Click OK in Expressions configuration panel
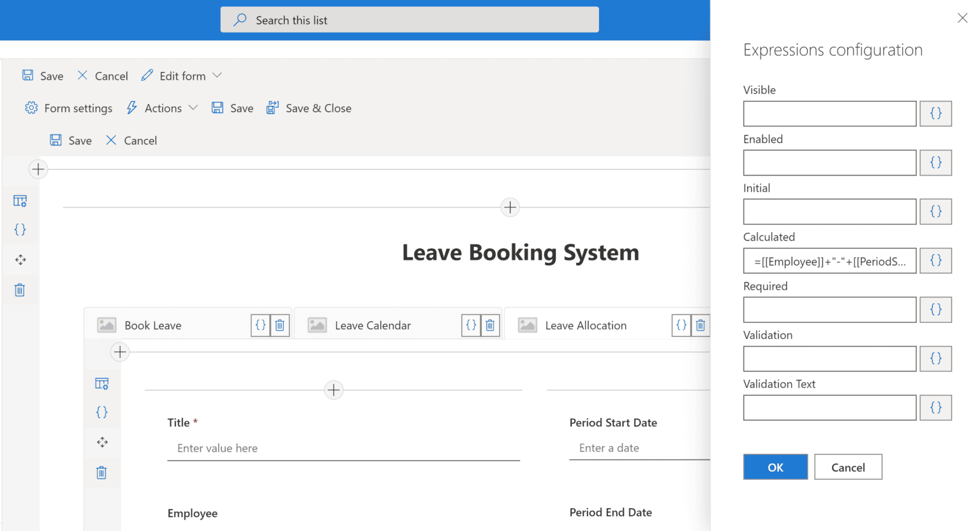This screenshot has height=531, width=980. click(x=775, y=467)
